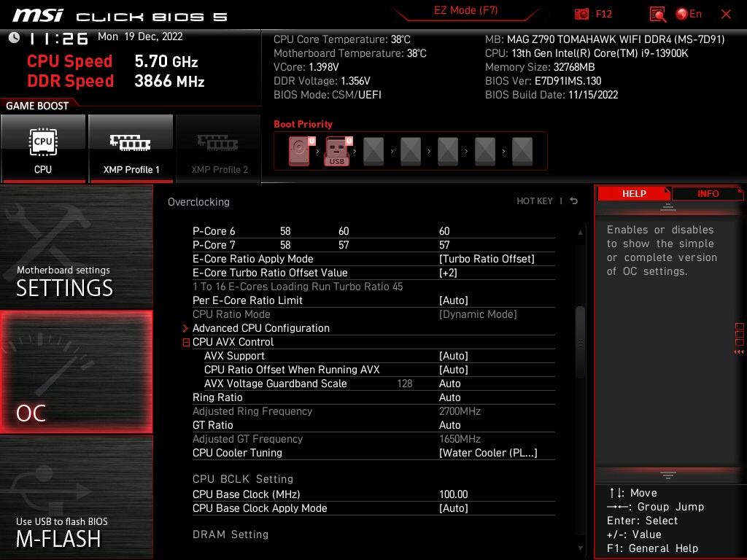This screenshot has width=747, height=560.
Task: Close the BIOS with X icon
Action: (x=726, y=15)
